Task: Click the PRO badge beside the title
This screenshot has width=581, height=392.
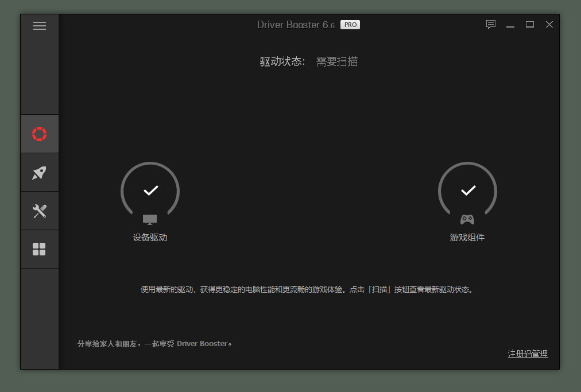Action: tap(350, 24)
